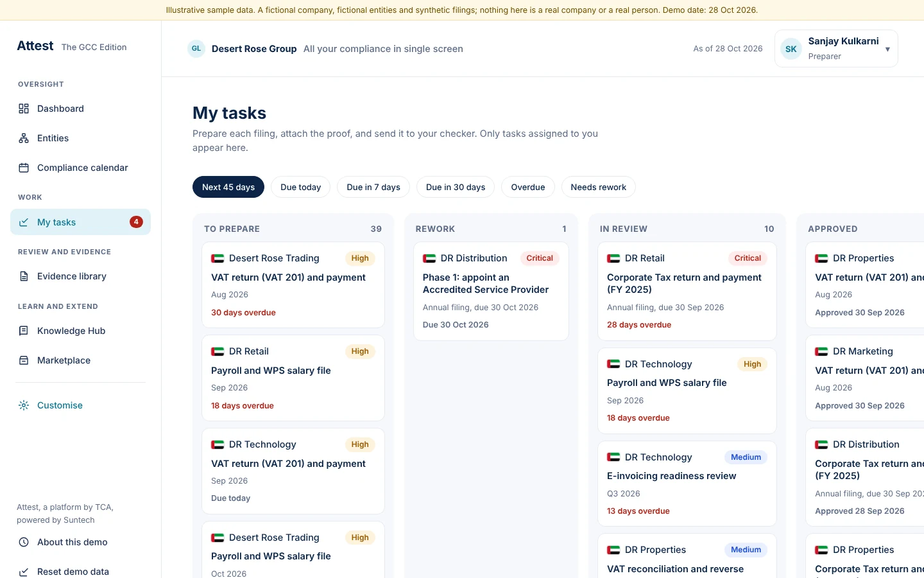Open Dashboard from the sidebar

[80, 109]
